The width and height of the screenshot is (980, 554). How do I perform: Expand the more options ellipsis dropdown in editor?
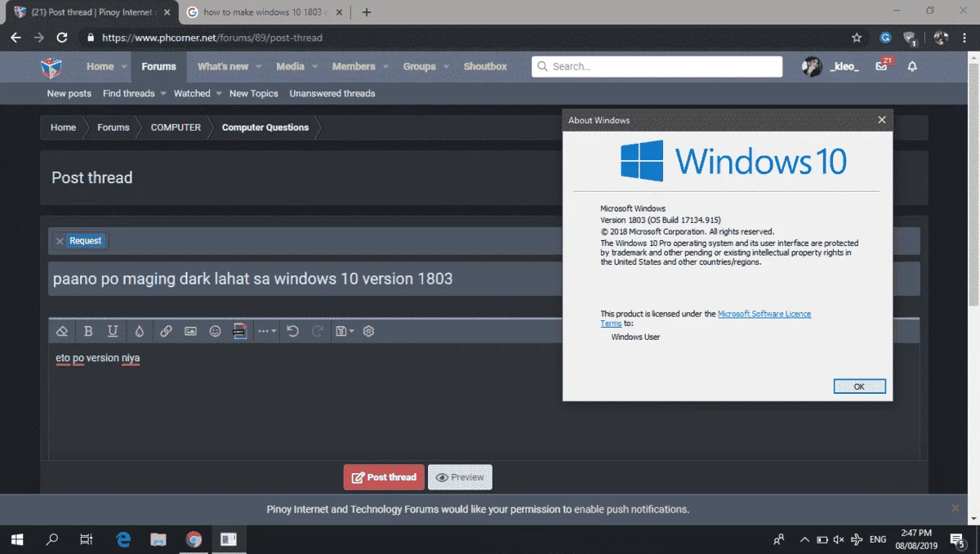(267, 331)
